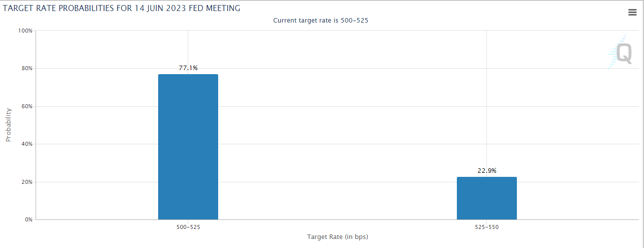The height and width of the screenshot is (248, 644).
Task: Click the 40% y-axis tick label
Action: (27, 144)
